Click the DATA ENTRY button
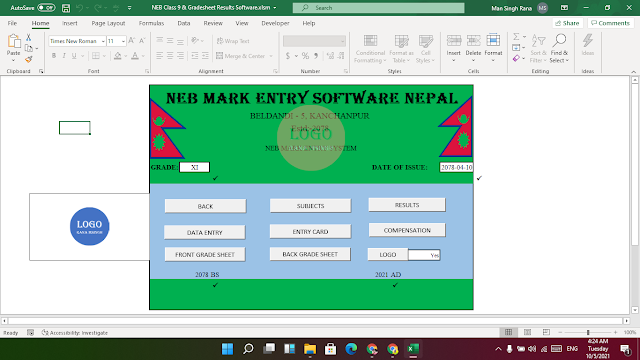This screenshot has height=360, width=640. point(204,232)
